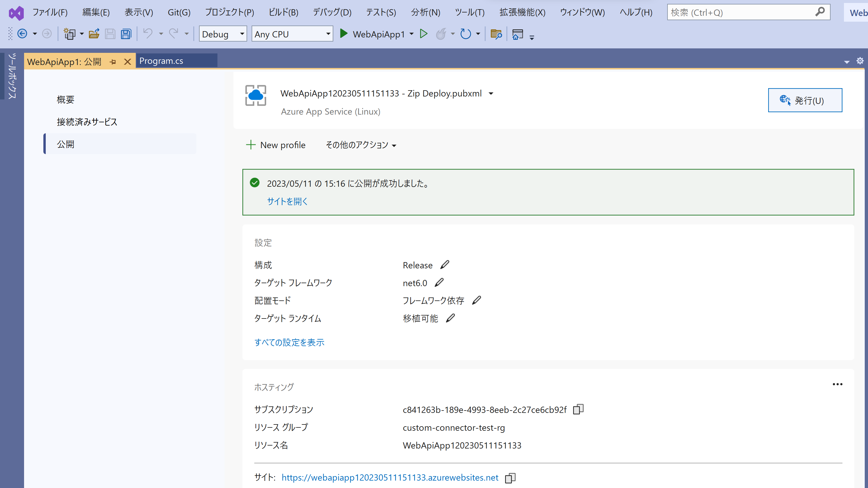
Task: Click the 検索 (Ctrl+Q) search box
Action: pos(748,12)
